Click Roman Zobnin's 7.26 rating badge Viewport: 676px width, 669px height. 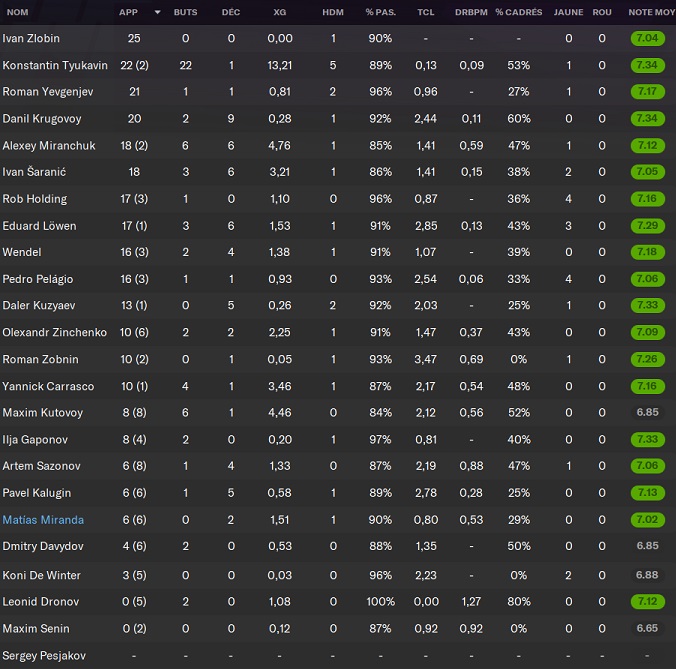(647, 360)
